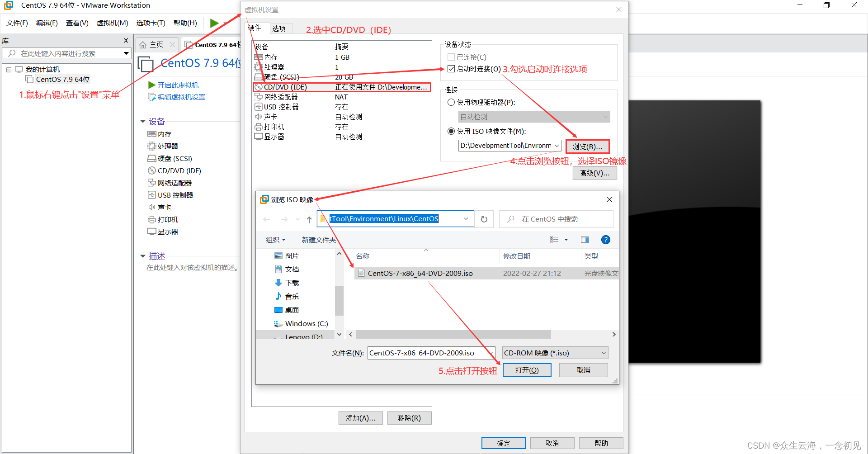Image resolution: width=868 pixels, height=454 pixels.
Task: Open the 查看(V) menu
Action: 77,23
